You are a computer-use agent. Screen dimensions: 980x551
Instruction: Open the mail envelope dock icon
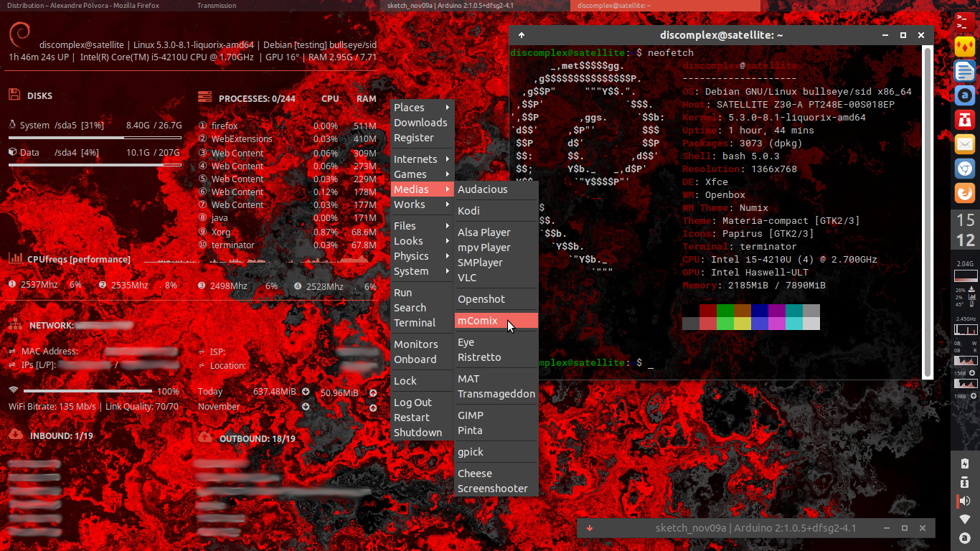[965, 144]
